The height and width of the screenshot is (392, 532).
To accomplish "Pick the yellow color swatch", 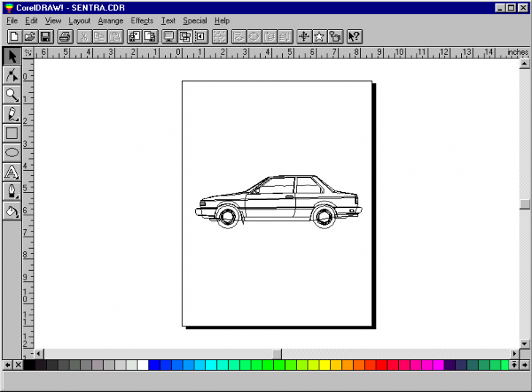I will click(324, 364).
